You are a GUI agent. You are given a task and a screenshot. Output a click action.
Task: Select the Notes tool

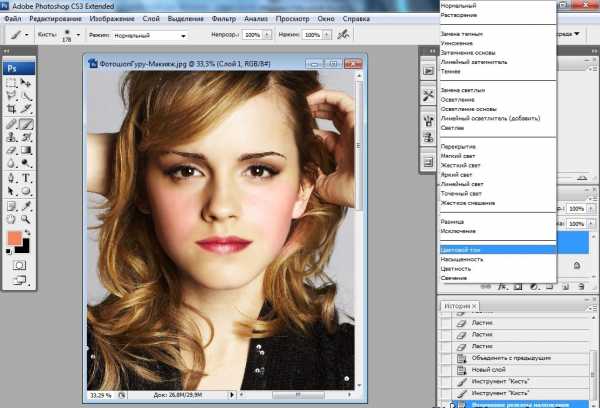tap(11, 206)
